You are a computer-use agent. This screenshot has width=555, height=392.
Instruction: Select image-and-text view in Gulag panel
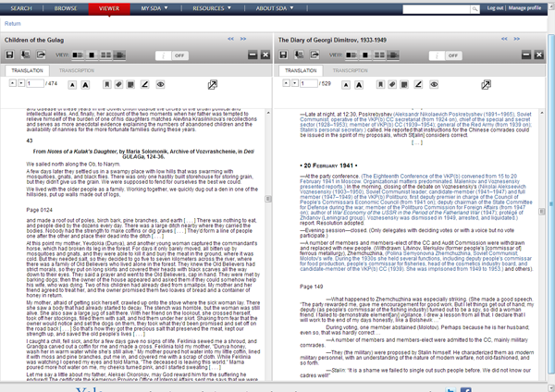click(78, 55)
